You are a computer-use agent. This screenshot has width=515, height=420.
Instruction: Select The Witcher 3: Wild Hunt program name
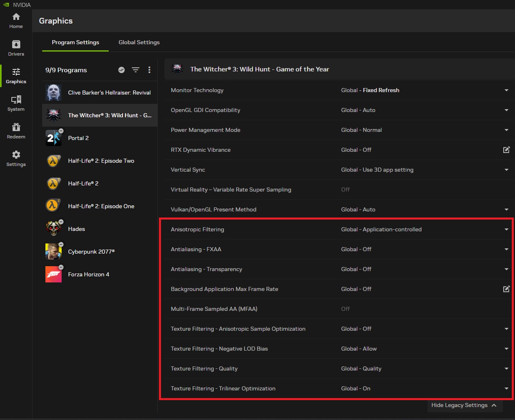pos(110,115)
